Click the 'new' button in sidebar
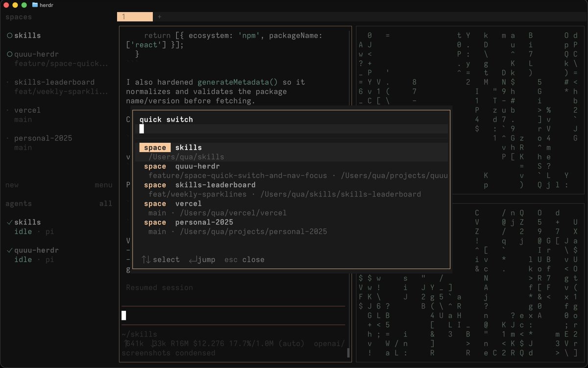This screenshot has width=588, height=368. point(12,185)
